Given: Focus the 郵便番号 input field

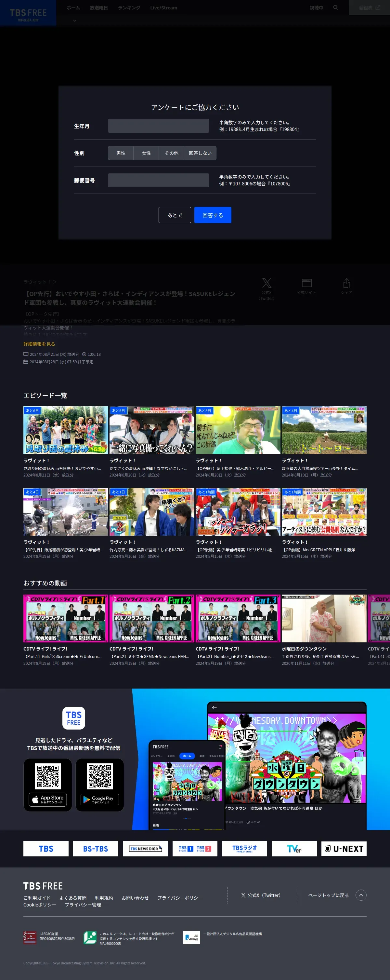Looking at the screenshot, I should (x=159, y=180).
